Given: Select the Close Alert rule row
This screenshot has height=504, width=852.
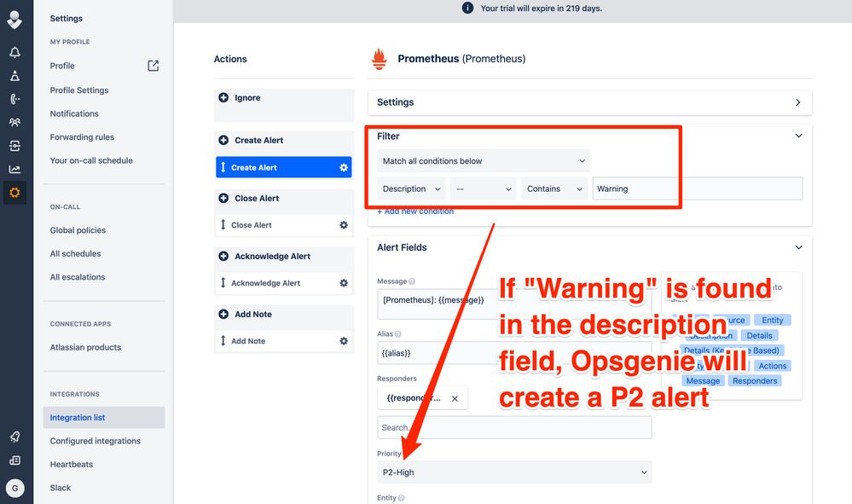Looking at the screenshot, I should (x=284, y=225).
